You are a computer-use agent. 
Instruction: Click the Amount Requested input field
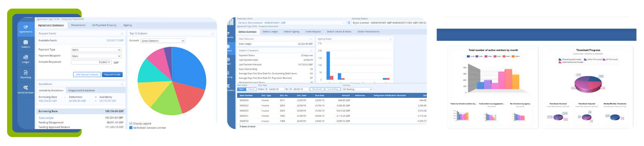[x=92, y=62]
